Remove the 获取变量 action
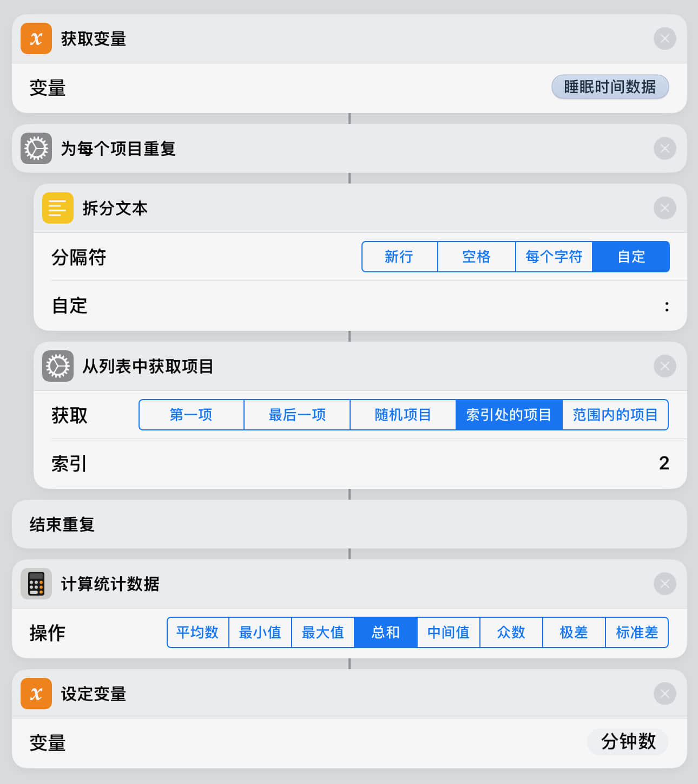The height and width of the screenshot is (784, 698). tap(664, 38)
